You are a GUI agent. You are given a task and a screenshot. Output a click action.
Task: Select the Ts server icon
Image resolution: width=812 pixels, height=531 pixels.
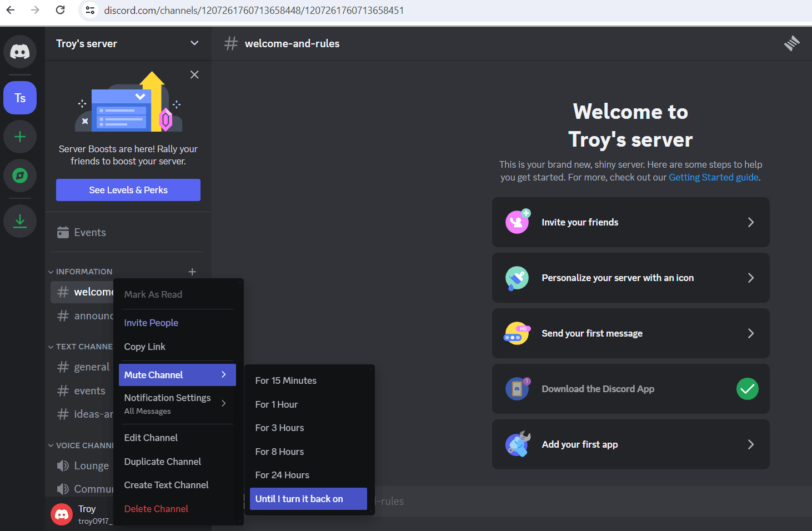tap(20, 98)
